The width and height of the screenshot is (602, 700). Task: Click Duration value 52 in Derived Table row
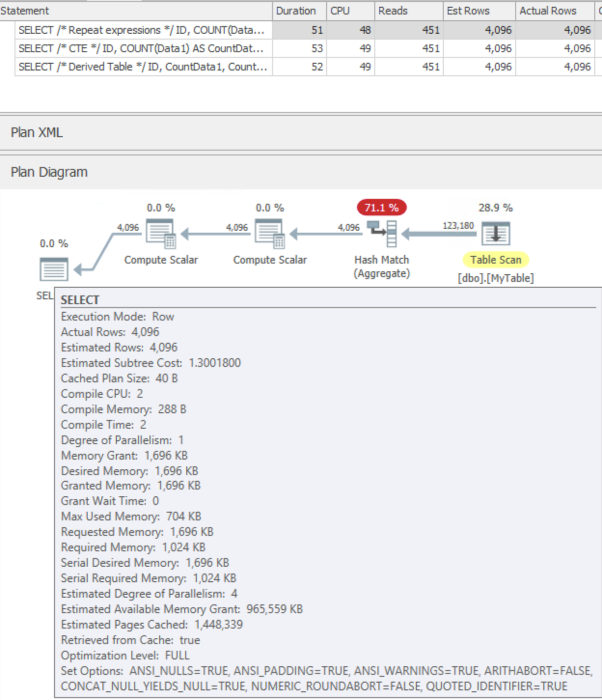coord(317,67)
